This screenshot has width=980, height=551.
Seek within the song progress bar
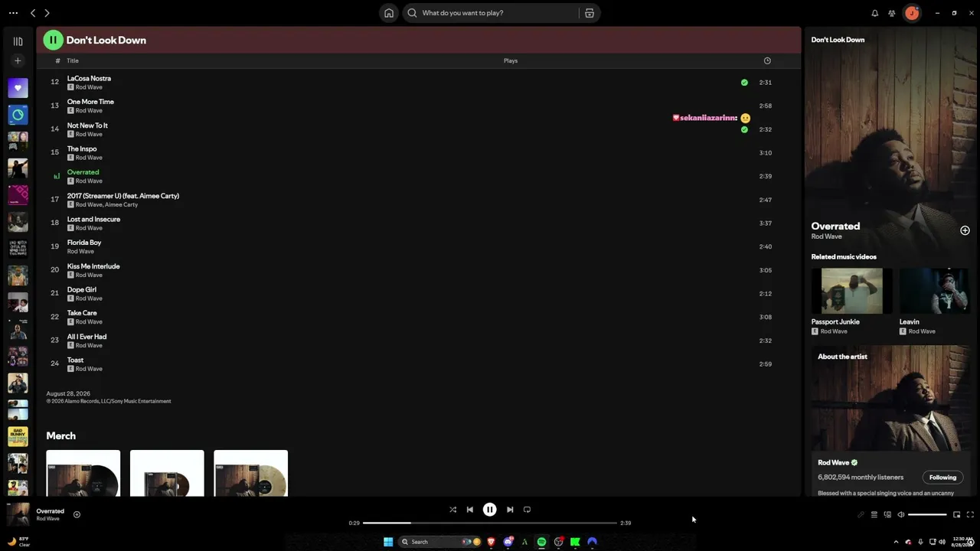pyautogui.click(x=490, y=523)
